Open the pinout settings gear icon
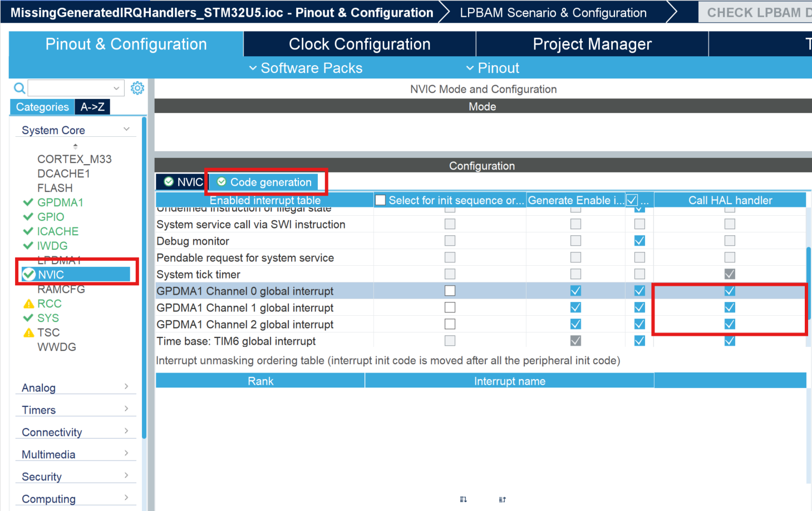Viewport: 812px width, 511px height. coord(137,87)
